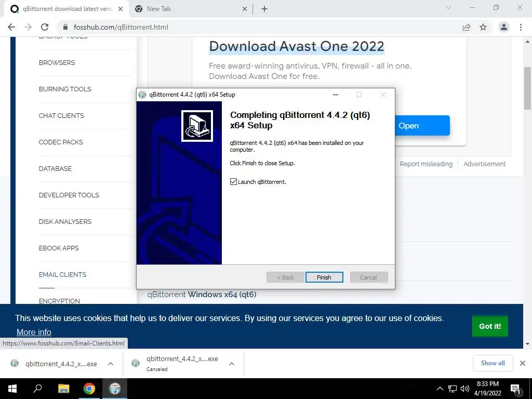The height and width of the screenshot is (399, 532).
Task: Click the canceled download's exe file icon
Action: 136,363
